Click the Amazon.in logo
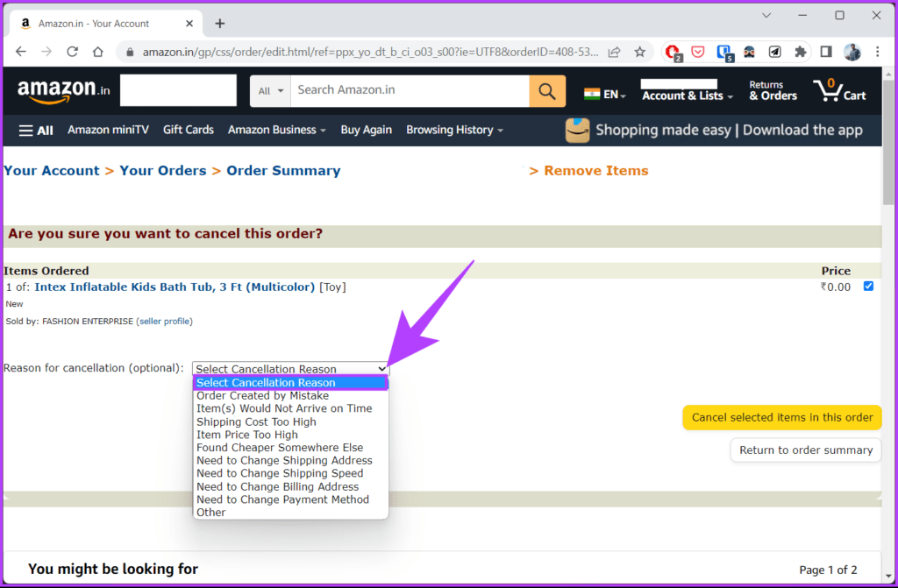898x588 pixels. pyautogui.click(x=63, y=90)
